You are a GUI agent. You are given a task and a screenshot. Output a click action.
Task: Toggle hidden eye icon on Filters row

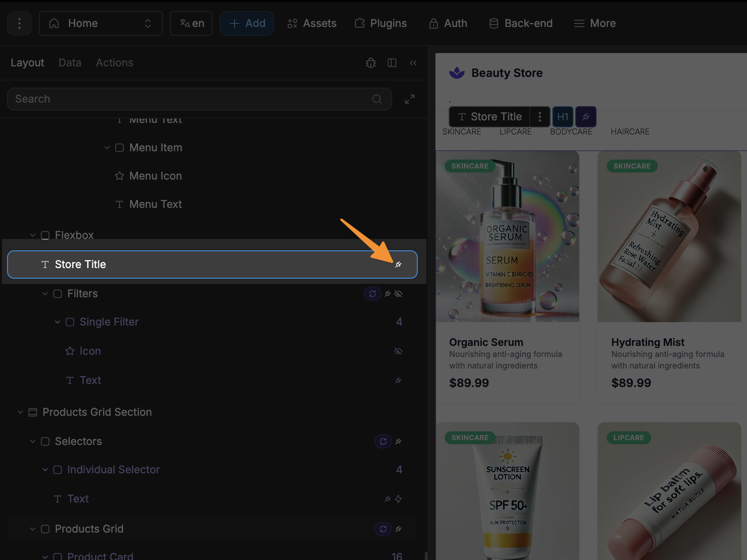398,294
